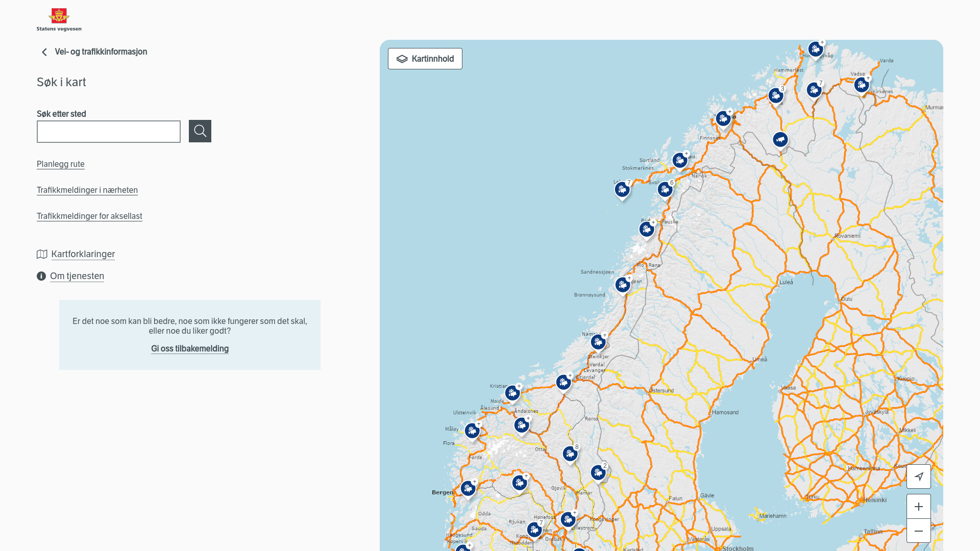The width and height of the screenshot is (980, 551).
Task: Click the roadwork cluster marker labeled 6
Action: coord(665,190)
